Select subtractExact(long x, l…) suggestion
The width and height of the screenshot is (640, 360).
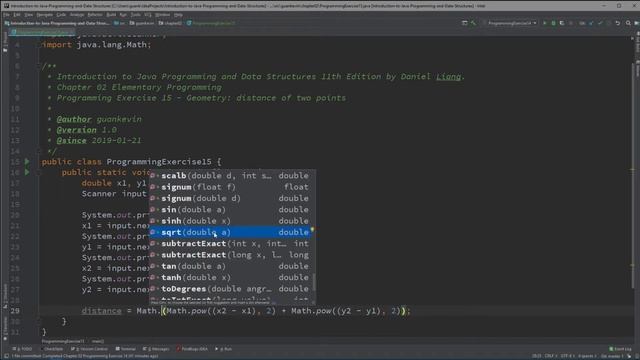point(231,255)
